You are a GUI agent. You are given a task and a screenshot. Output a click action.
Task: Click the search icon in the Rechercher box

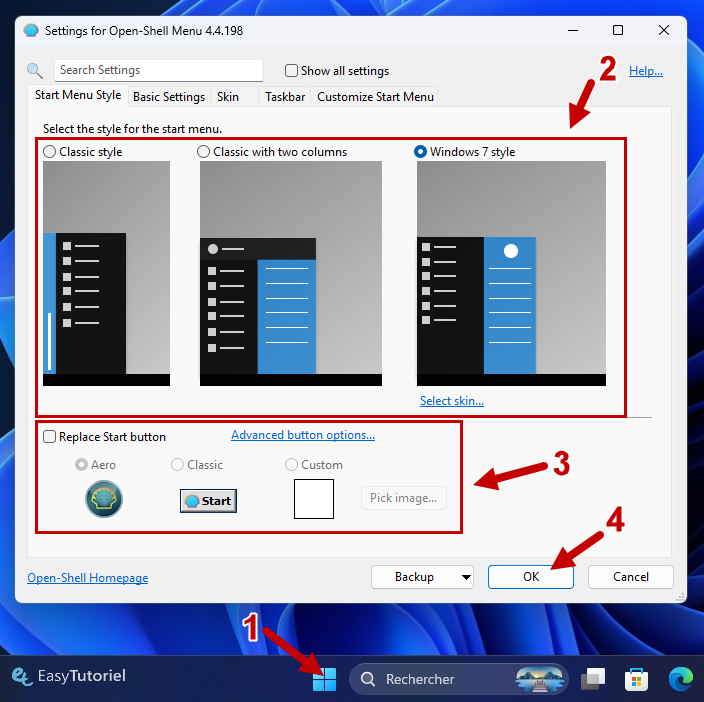(x=368, y=679)
